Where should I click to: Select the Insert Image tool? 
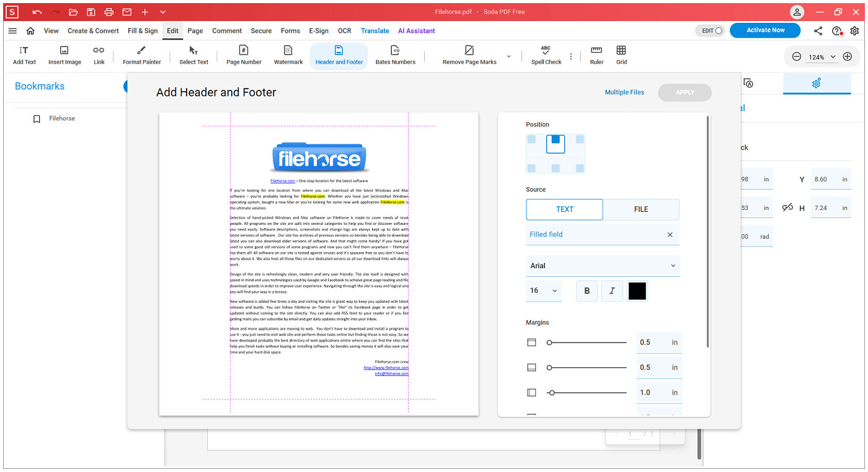64,55
